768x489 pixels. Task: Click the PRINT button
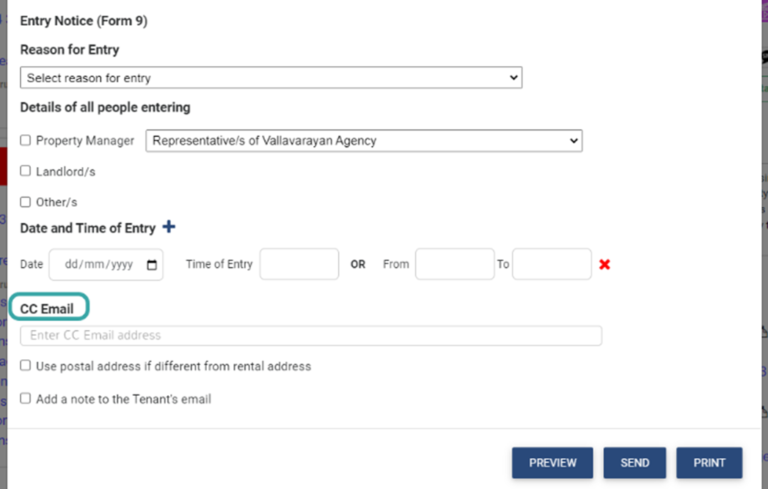point(709,463)
